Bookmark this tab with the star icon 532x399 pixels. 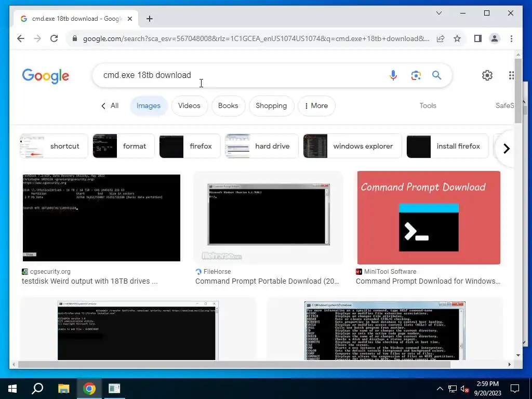point(457,38)
